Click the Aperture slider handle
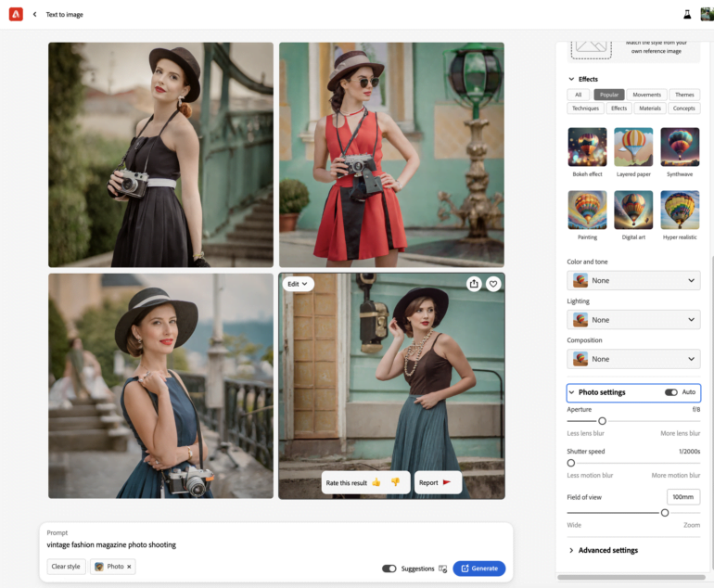 point(602,421)
